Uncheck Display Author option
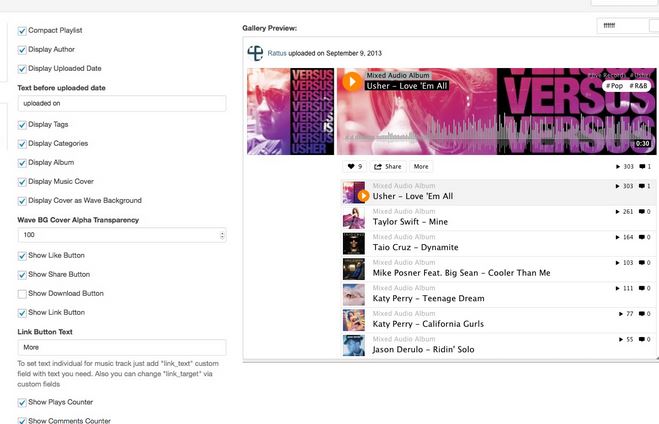This screenshot has width=659, height=424. [x=22, y=50]
